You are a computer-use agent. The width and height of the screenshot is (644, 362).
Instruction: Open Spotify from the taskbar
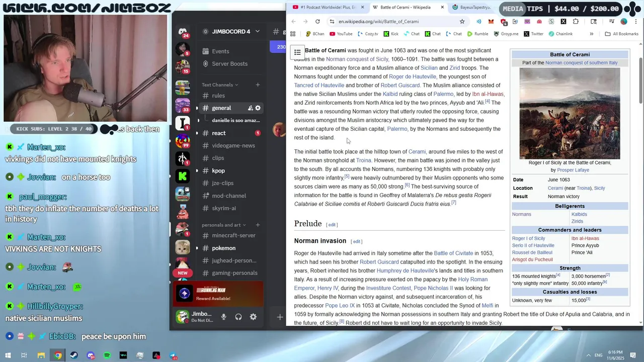click(x=107, y=355)
